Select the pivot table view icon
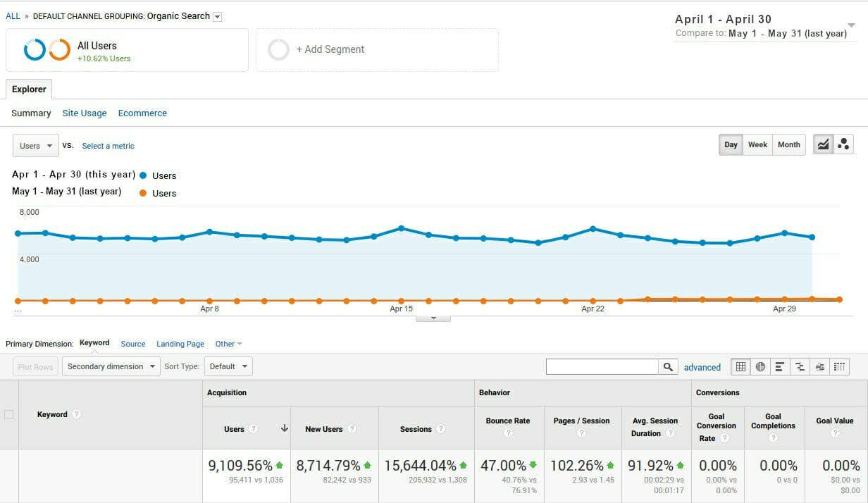Viewport: 868px width, 503px height. coord(839,366)
